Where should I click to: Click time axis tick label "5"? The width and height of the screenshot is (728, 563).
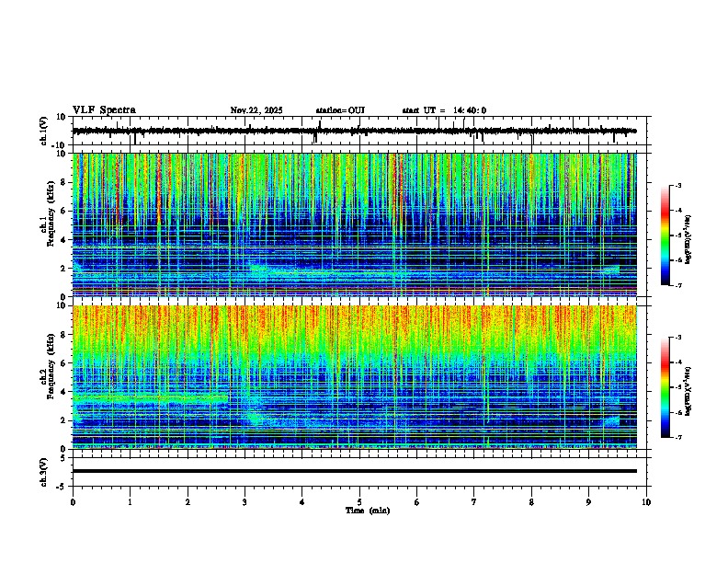click(359, 502)
